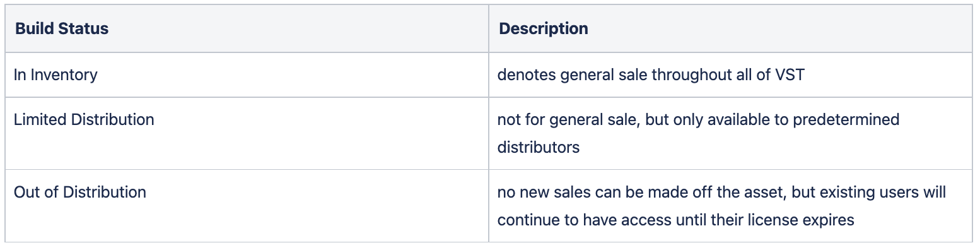Screen dimensions: 980x250
Task: Click the predetermined distributors description cell
Action: tap(730, 133)
